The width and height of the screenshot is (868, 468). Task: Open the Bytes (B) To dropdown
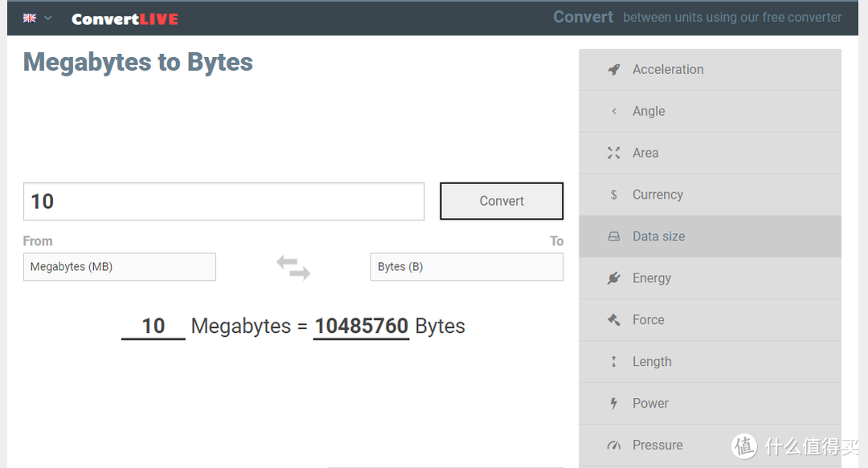point(466,267)
